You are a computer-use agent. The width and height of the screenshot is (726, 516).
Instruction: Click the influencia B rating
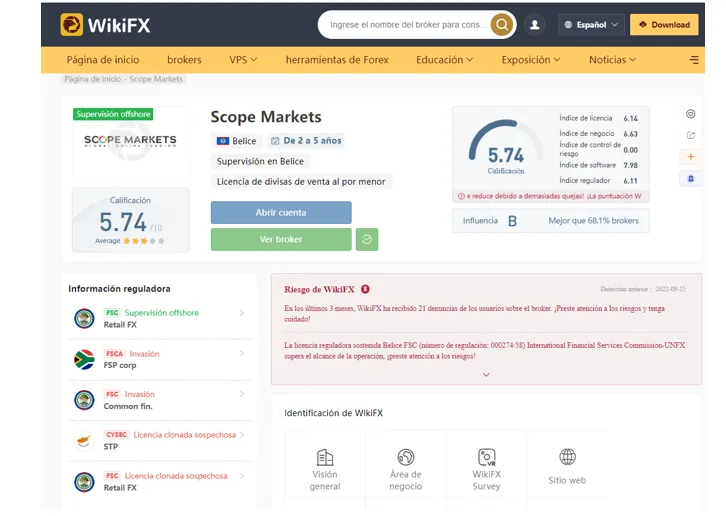coord(512,221)
